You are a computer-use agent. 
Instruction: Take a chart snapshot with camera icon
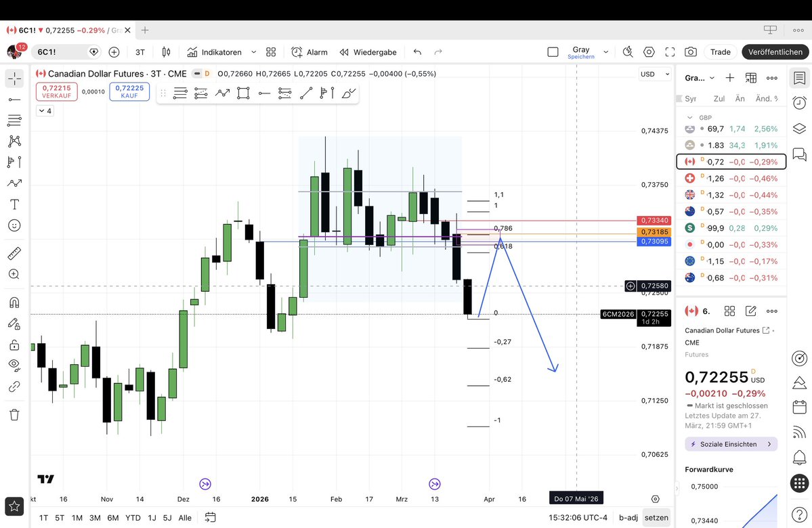[x=691, y=51]
